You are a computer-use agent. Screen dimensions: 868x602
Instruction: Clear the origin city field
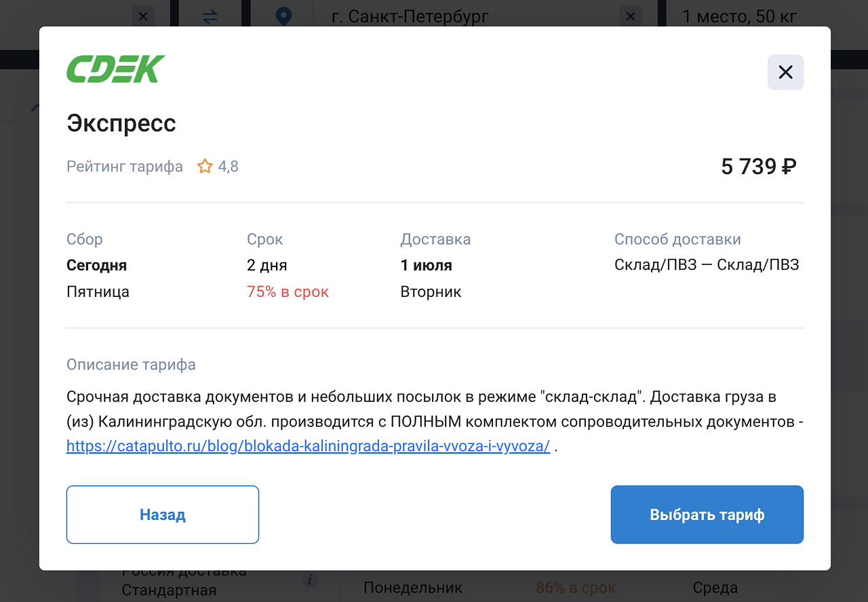(x=142, y=16)
